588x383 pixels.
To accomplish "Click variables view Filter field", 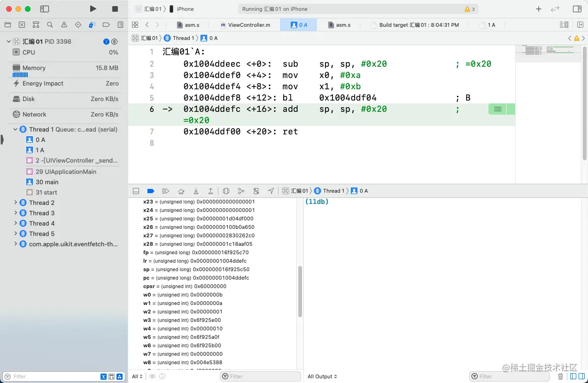I will tap(260, 376).
